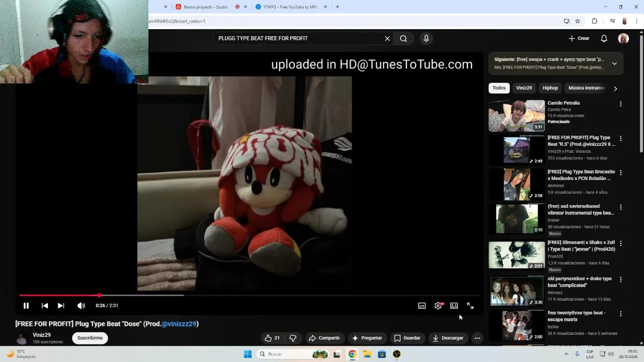
Task: Open Viniz29 channel avatar
Action: click(22, 338)
